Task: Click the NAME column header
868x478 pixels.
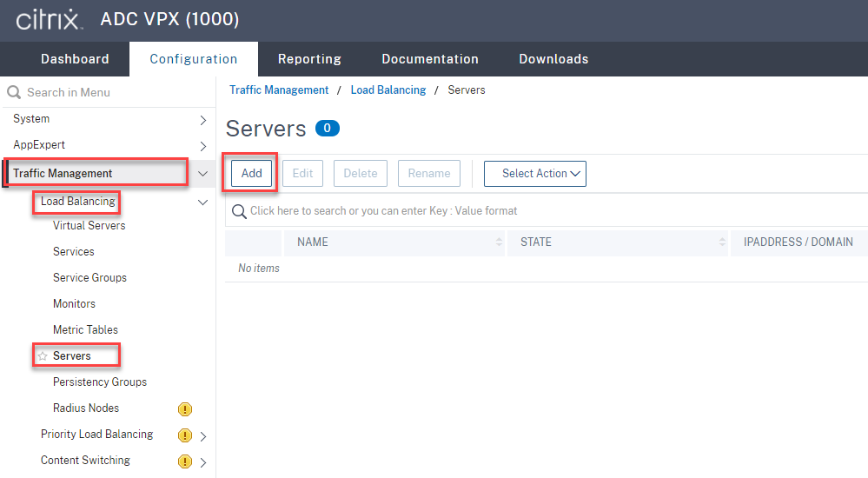Action: click(x=394, y=242)
